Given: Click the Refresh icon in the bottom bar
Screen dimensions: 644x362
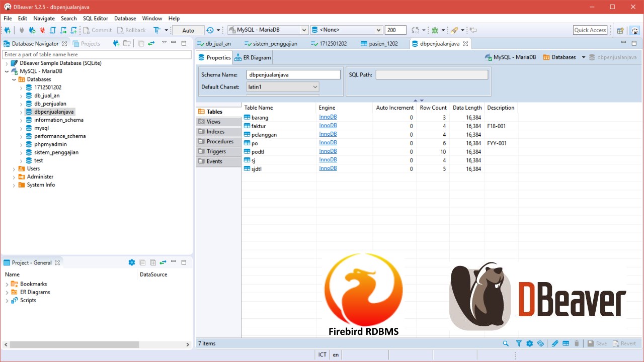Looking at the screenshot, I should tap(541, 343).
